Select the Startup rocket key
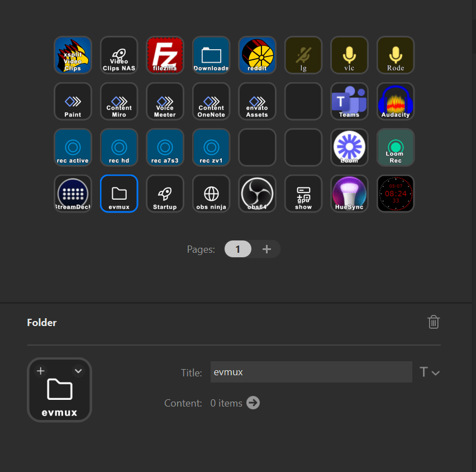 coord(165,193)
